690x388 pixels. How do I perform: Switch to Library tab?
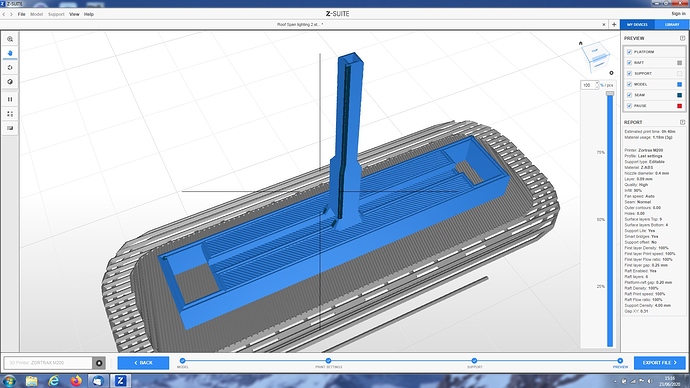click(672, 25)
